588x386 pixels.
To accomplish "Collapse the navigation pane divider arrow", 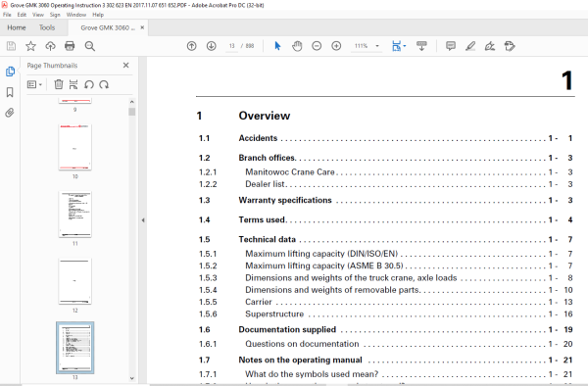I will pos(143,220).
